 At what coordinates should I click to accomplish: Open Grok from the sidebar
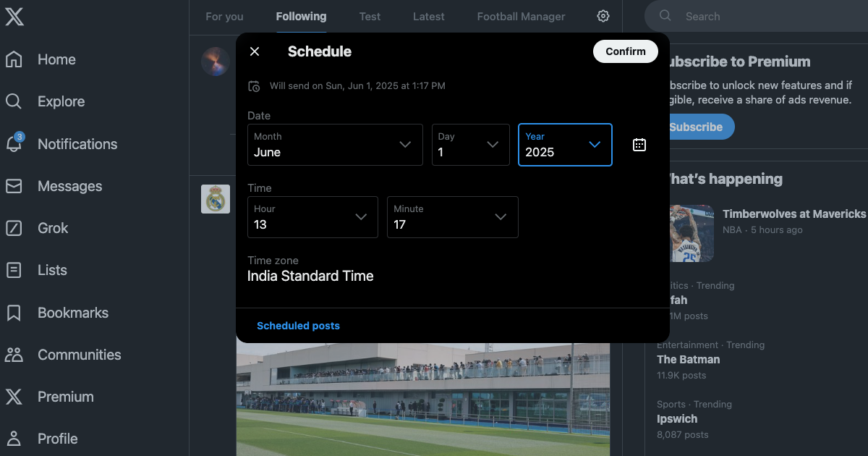tap(14, 228)
